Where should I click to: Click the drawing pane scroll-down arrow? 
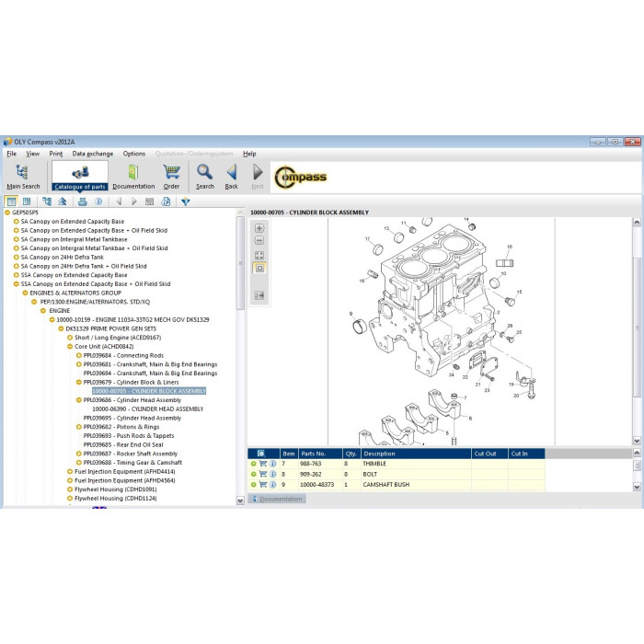coord(637,441)
